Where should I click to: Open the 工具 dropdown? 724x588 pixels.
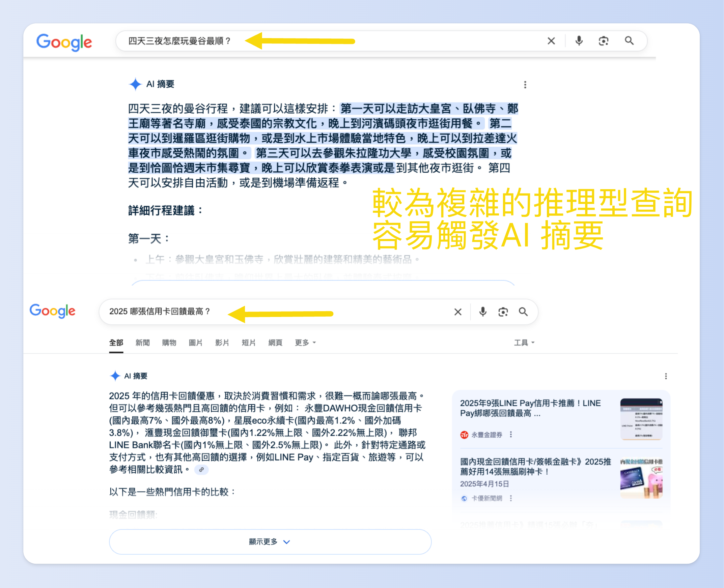pos(524,343)
